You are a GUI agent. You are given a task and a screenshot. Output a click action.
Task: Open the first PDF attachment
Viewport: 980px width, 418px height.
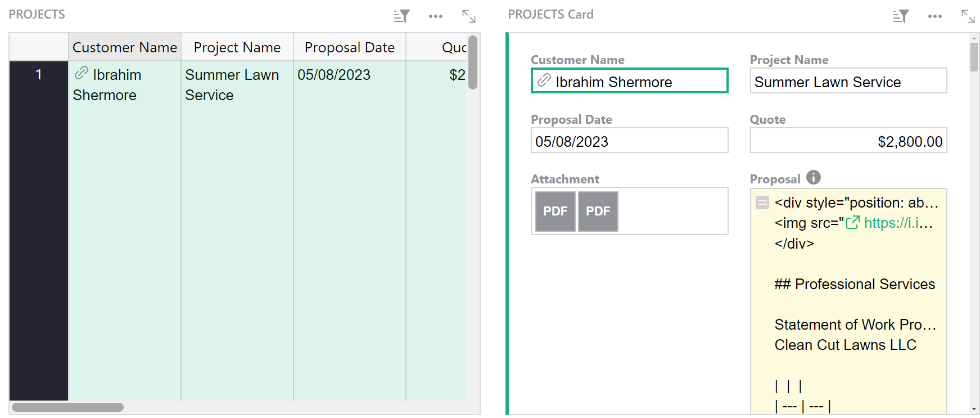(x=555, y=211)
